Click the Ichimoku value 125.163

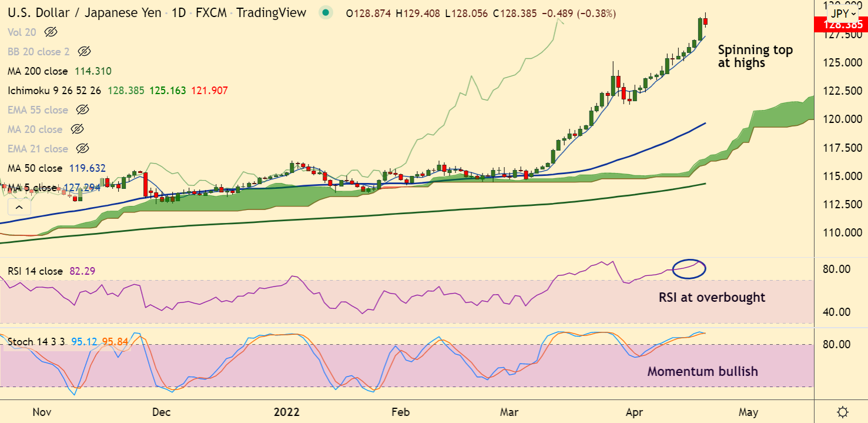[167, 91]
